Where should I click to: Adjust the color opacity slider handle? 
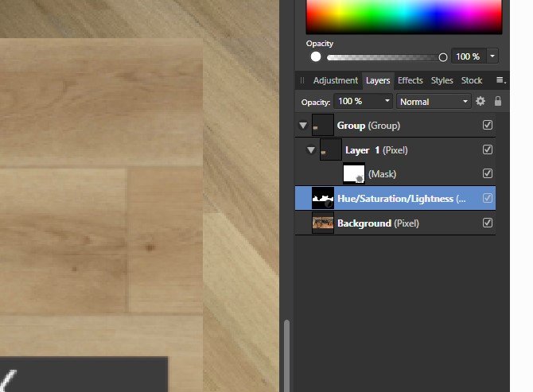click(x=442, y=57)
